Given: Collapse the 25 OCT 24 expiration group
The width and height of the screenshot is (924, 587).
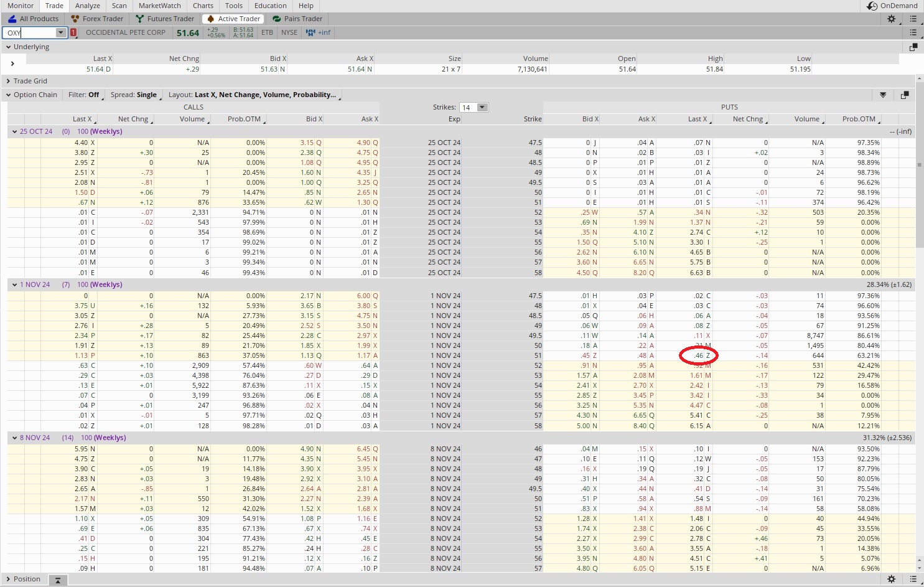Looking at the screenshot, I should (14, 132).
